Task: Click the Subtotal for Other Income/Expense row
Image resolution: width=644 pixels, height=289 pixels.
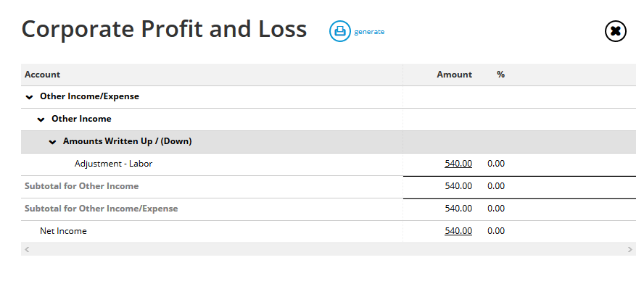Action: (x=328, y=209)
